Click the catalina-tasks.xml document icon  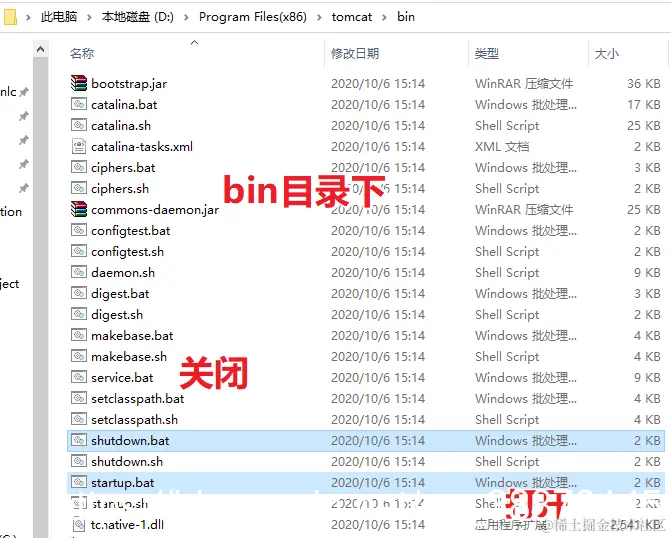coord(79,146)
